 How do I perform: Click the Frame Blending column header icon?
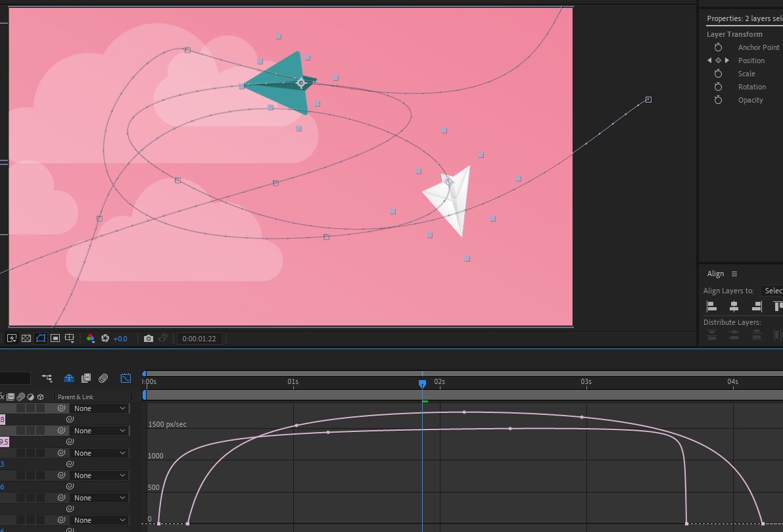(11, 397)
